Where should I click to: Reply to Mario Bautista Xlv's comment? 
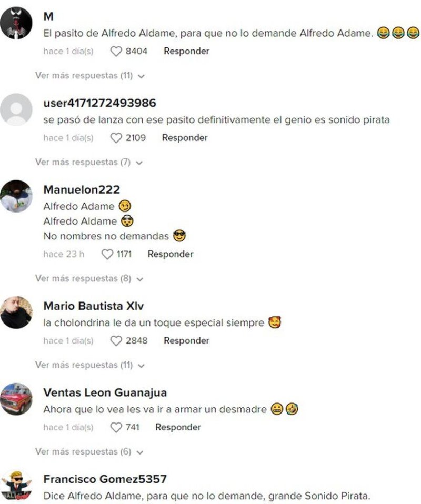186,341
